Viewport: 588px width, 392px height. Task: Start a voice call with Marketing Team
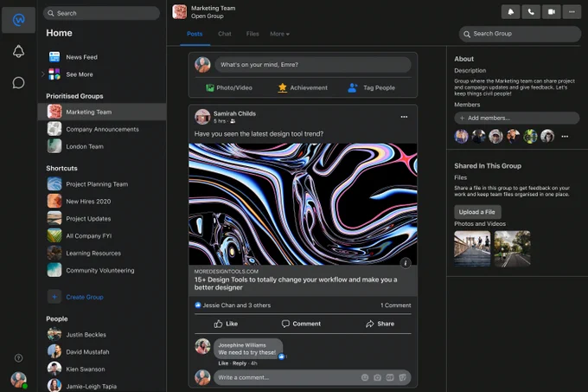(x=531, y=12)
